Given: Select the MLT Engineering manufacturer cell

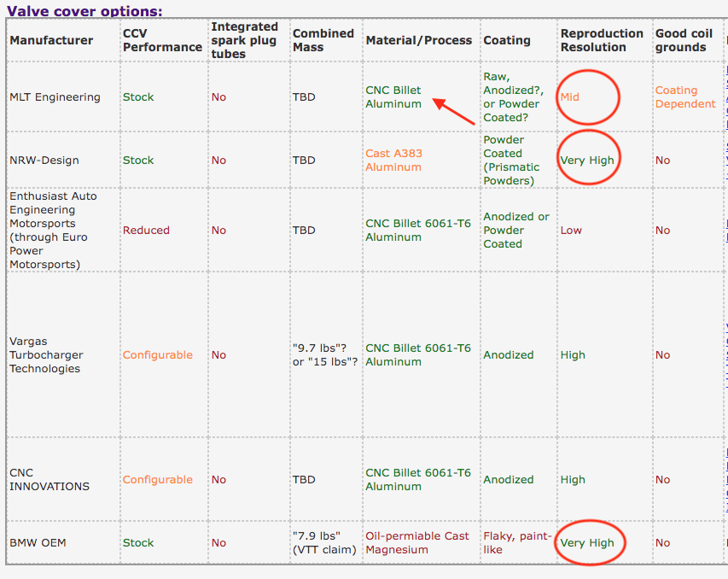Looking at the screenshot, I should pyautogui.click(x=55, y=97).
